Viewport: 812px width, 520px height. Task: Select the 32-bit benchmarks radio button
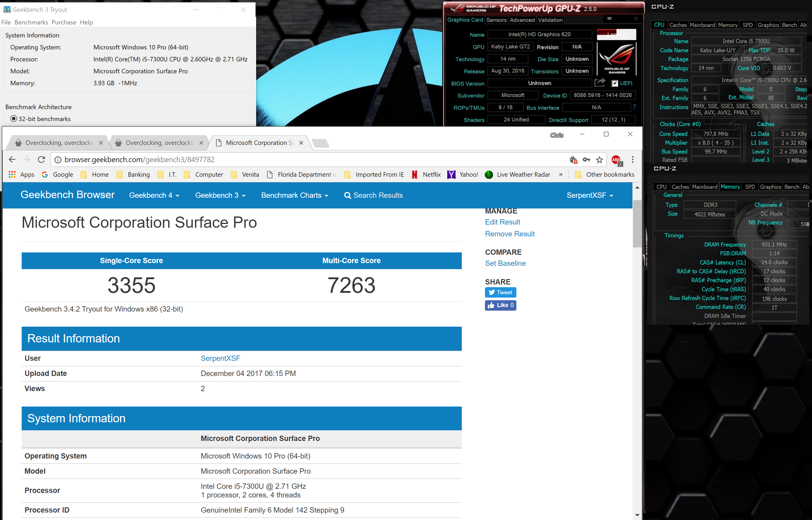pyautogui.click(x=13, y=118)
